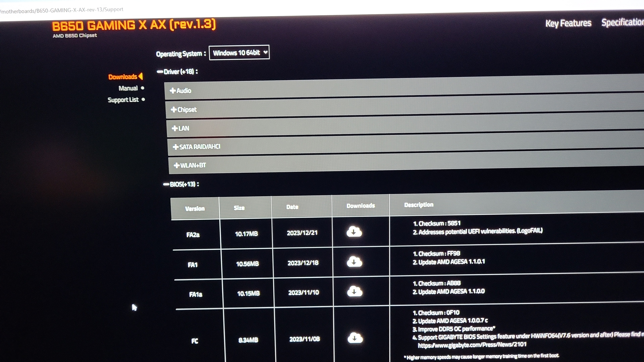Open the Support List section
644x362 pixels.
click(x=123, y=100)
